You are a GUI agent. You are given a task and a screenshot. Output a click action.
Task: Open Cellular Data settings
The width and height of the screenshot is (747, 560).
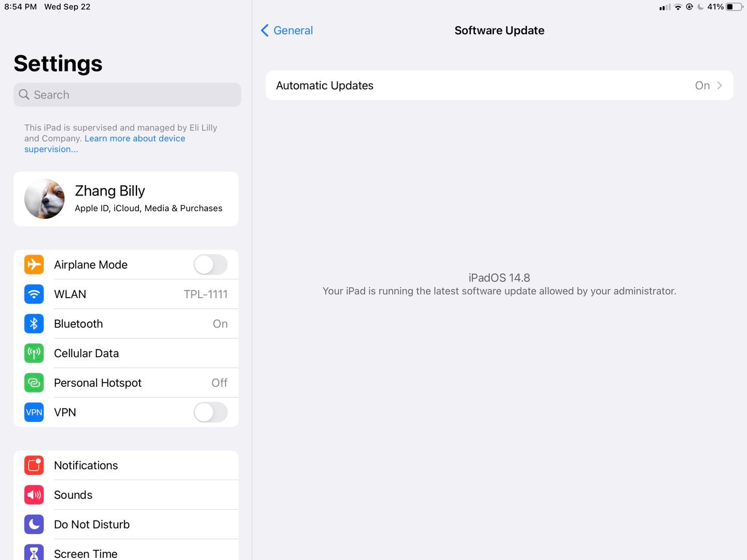coord(126,353)
